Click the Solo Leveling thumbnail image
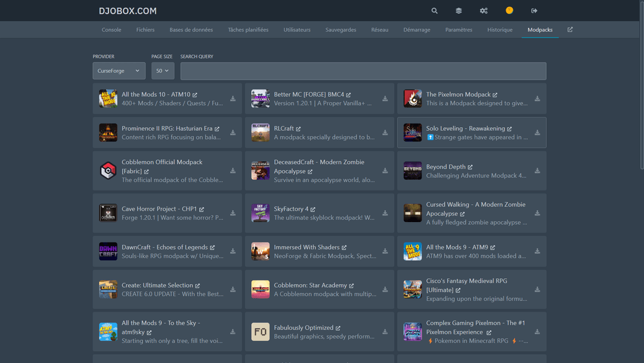Viewport: 644px width, 363px height. point(413,133)
